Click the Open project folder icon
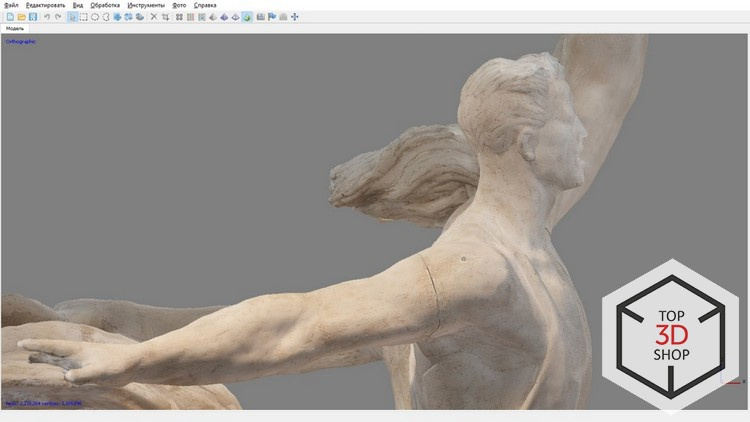 pyautogui.click(x=22, y=17)
